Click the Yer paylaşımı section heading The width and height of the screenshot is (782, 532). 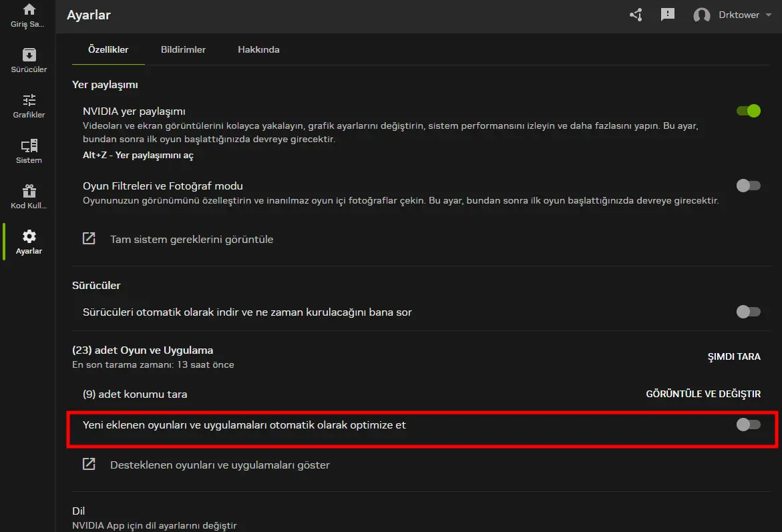point(105,85)
